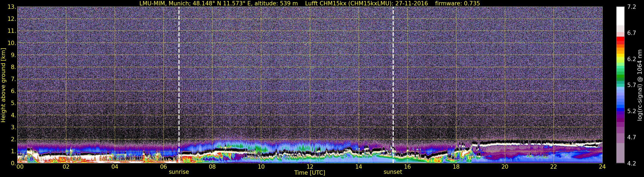The height and width of the screenshot is (177, 644).
Task: Click the time axis tick label '16'
Action: point(407,167)
